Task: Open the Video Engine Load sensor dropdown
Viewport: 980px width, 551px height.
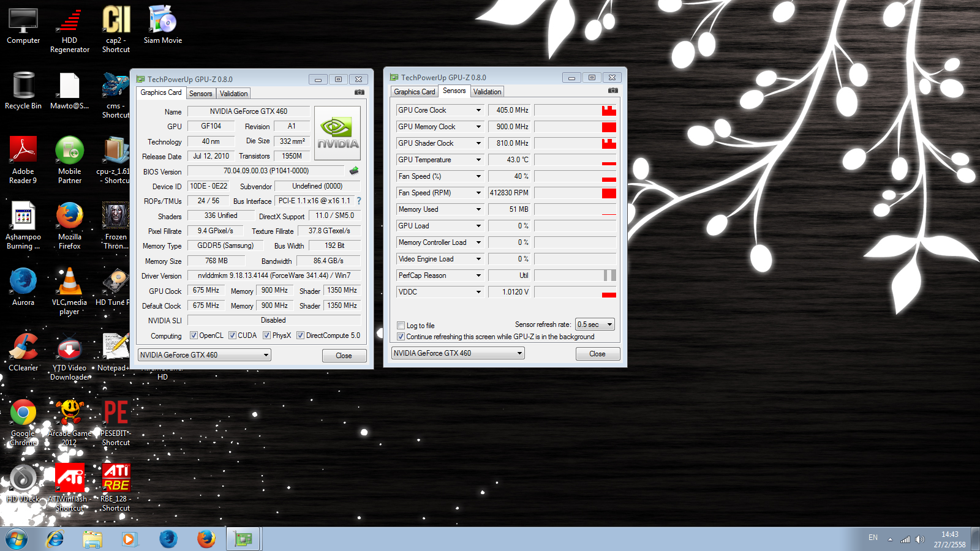Action: (478, 259)
